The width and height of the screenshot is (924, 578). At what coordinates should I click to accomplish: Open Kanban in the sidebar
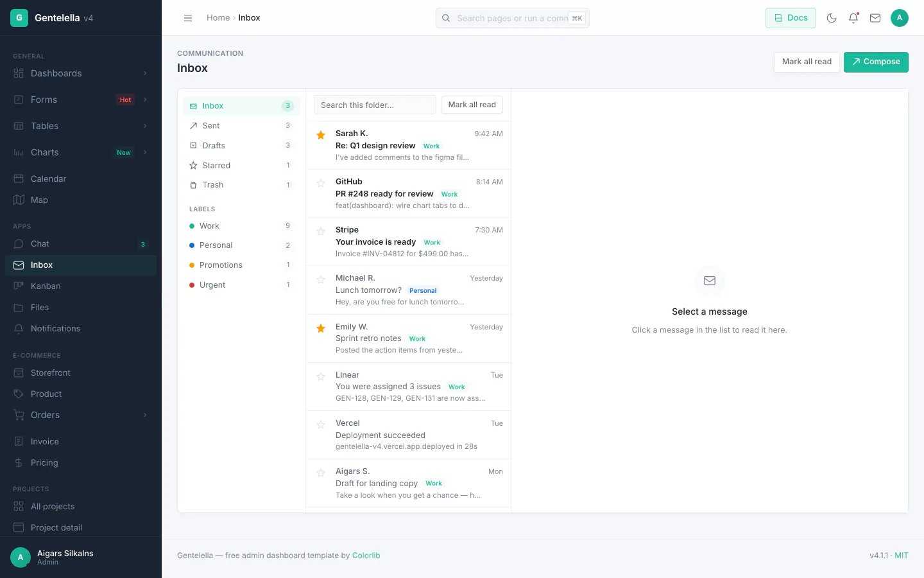click(81, 286)
